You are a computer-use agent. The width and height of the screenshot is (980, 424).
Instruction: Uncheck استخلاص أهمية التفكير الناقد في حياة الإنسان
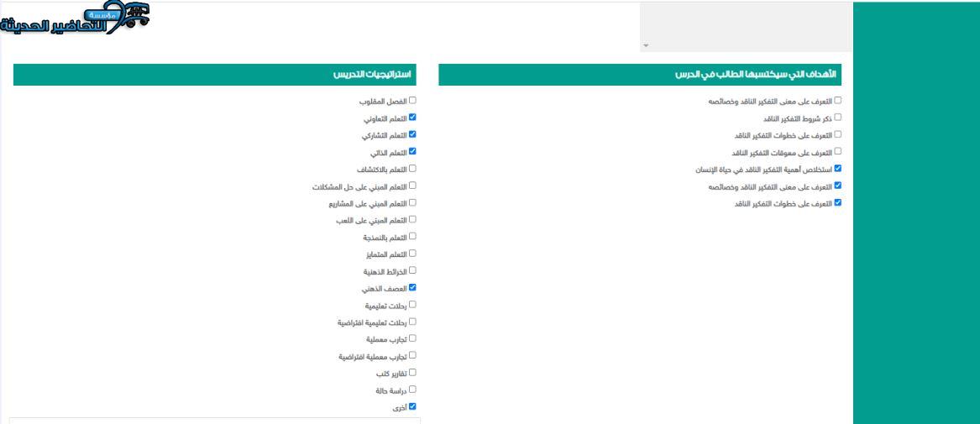click(838, 168)
